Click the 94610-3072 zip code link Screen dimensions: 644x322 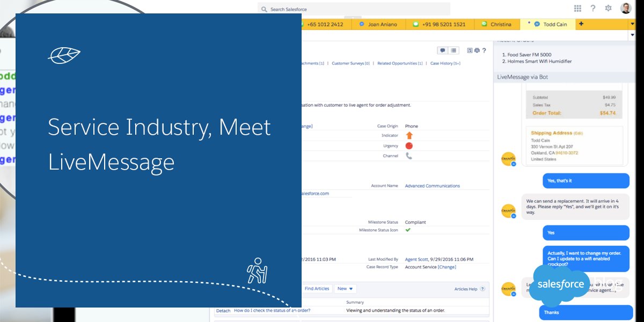coord(567,152)
